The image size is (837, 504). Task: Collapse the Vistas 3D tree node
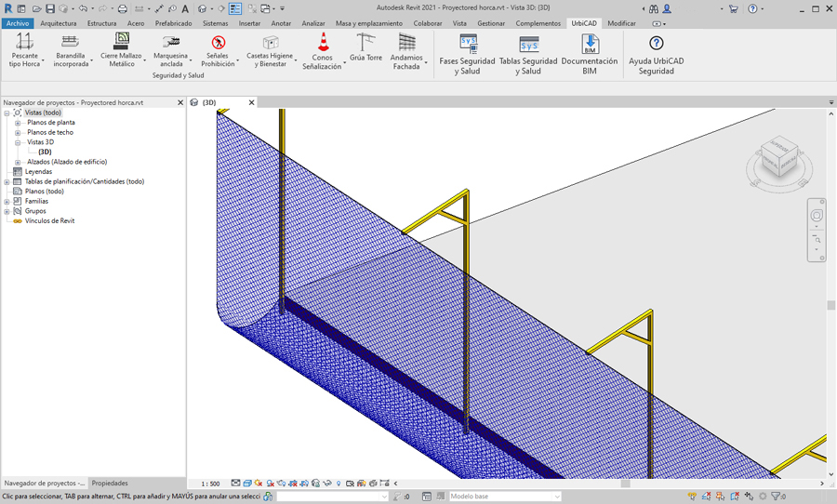(18, 142)
